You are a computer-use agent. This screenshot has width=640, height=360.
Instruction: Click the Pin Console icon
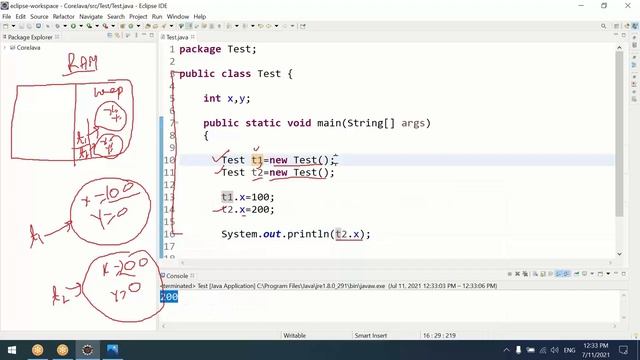[576, 274]
